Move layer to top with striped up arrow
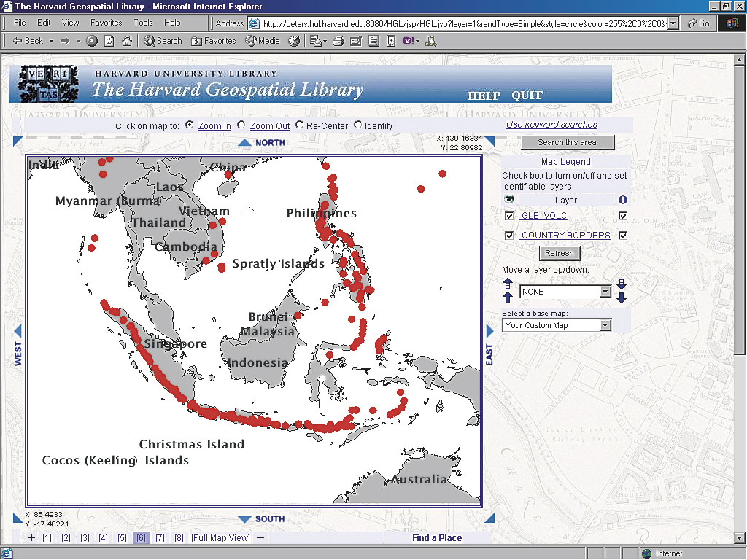This screenshot has width=747, height=560. pos(508,284)
